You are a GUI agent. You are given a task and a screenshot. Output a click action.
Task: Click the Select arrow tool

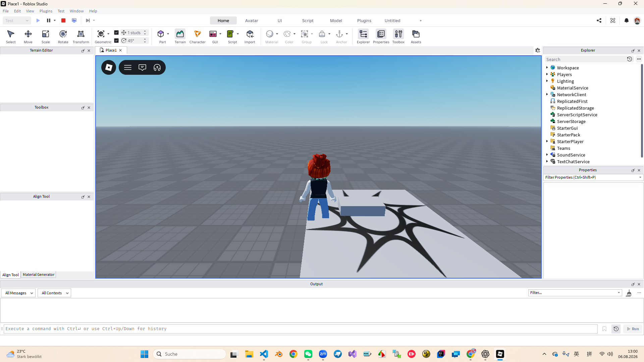coord(11,37)
